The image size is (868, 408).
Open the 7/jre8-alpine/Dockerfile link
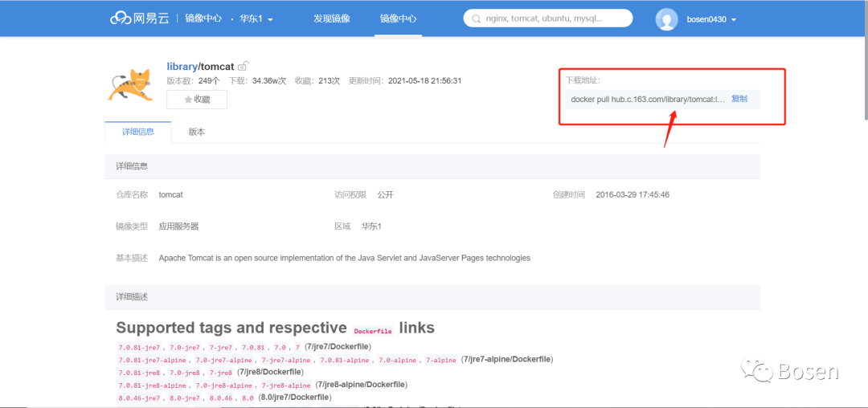click(x=363, y=385)
